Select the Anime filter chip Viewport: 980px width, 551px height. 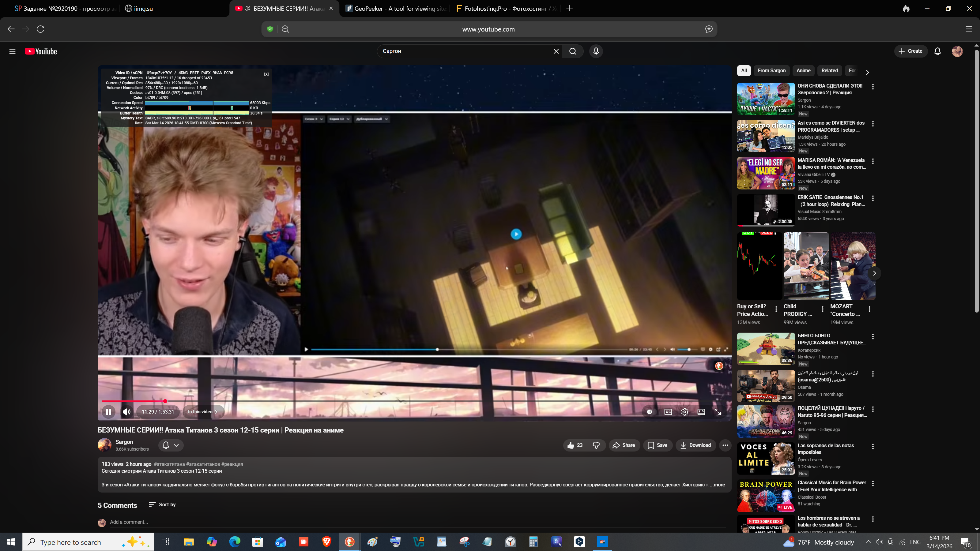[x=803, y=71]
